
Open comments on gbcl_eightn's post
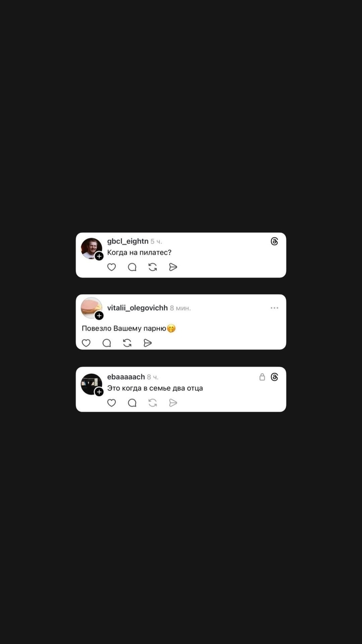132,267
